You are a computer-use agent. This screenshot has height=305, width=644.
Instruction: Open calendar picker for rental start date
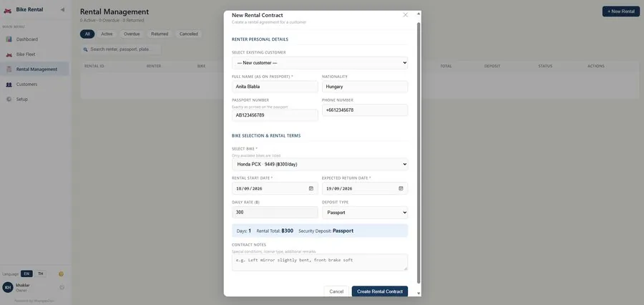pos(311,188)
